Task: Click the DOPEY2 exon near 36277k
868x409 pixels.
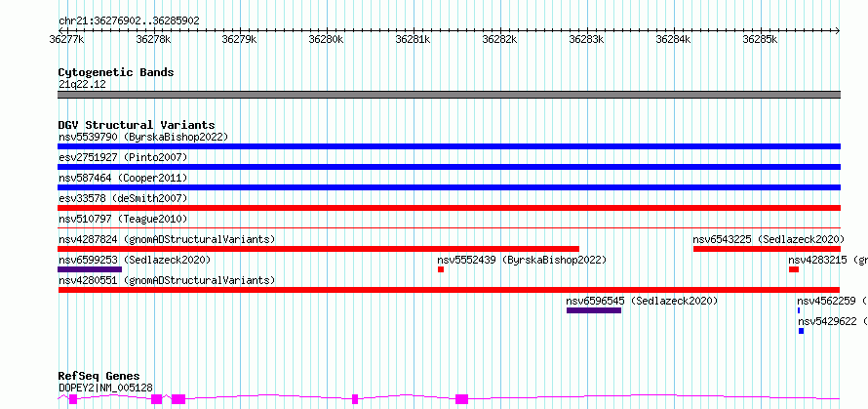Action: (73, 399)
